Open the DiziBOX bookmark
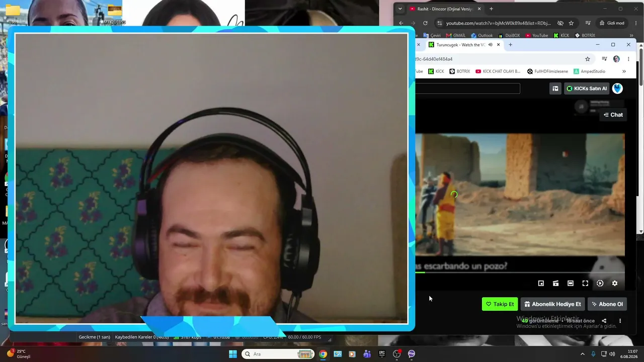 click(509, 36)
